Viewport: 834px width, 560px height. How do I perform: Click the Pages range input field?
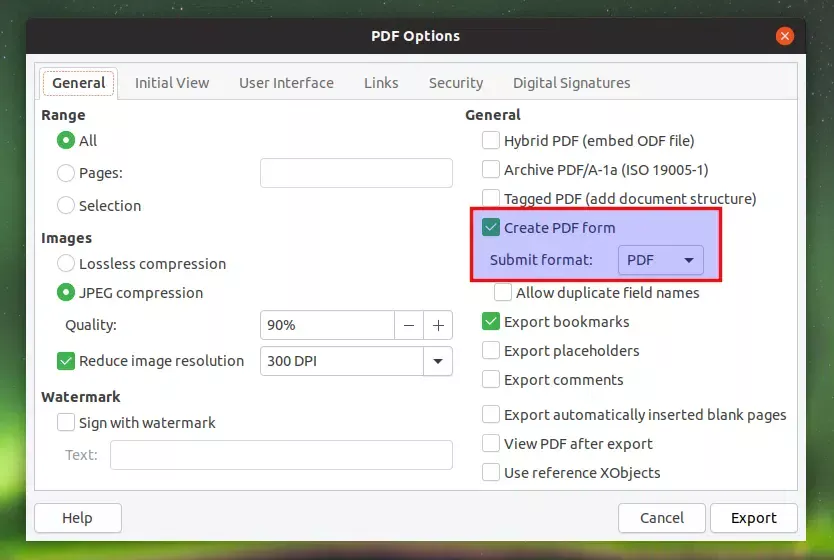point(356,173)
